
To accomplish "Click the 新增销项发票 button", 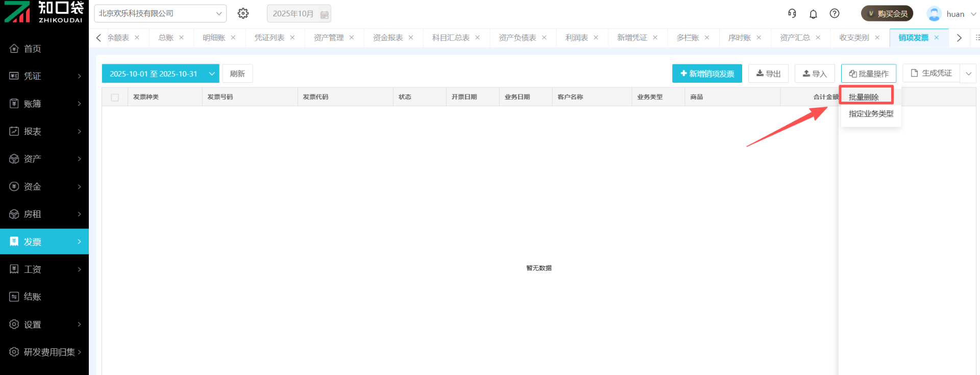I will click(707, 74).
